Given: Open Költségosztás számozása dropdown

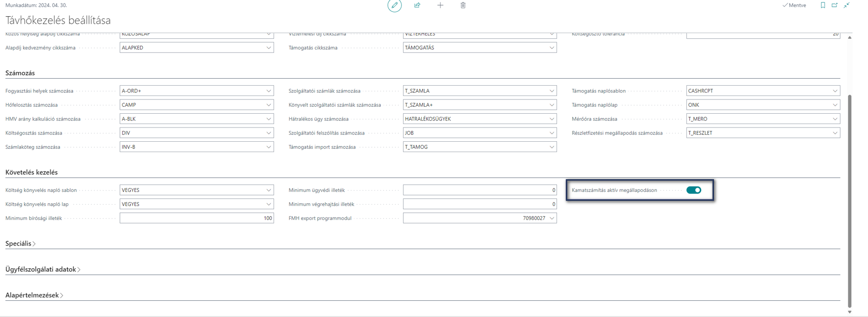Looking at the screenshot, I should coord(269,133).
